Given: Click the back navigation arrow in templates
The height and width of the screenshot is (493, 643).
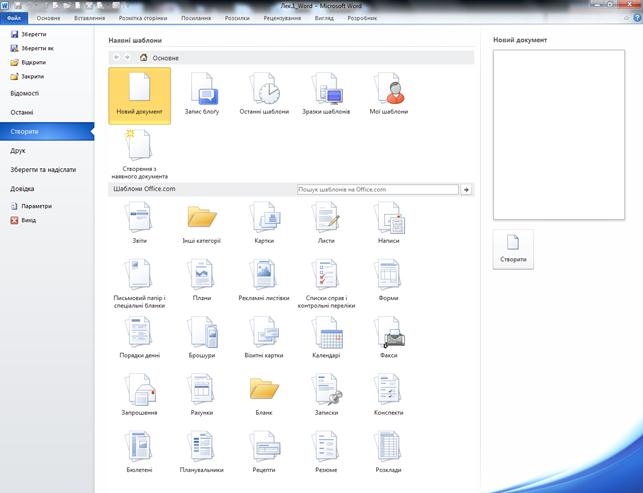Looking at the screenshot, I should pos(116,57).
